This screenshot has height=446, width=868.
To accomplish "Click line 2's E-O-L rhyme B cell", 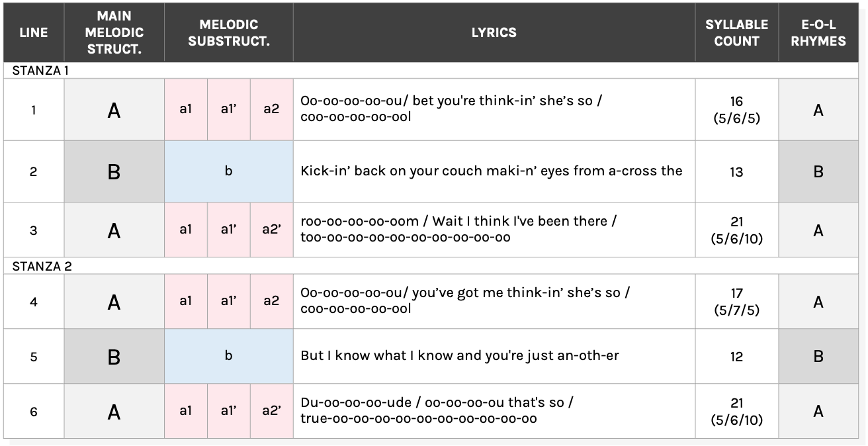I will click(x=818, y=171).
